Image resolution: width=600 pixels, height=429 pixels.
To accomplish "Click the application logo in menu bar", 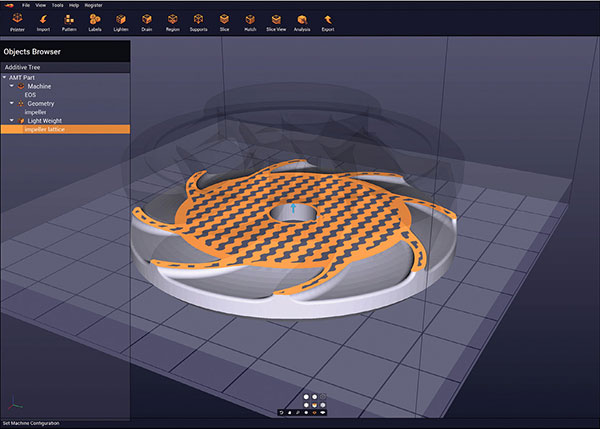I will [9, 5].
